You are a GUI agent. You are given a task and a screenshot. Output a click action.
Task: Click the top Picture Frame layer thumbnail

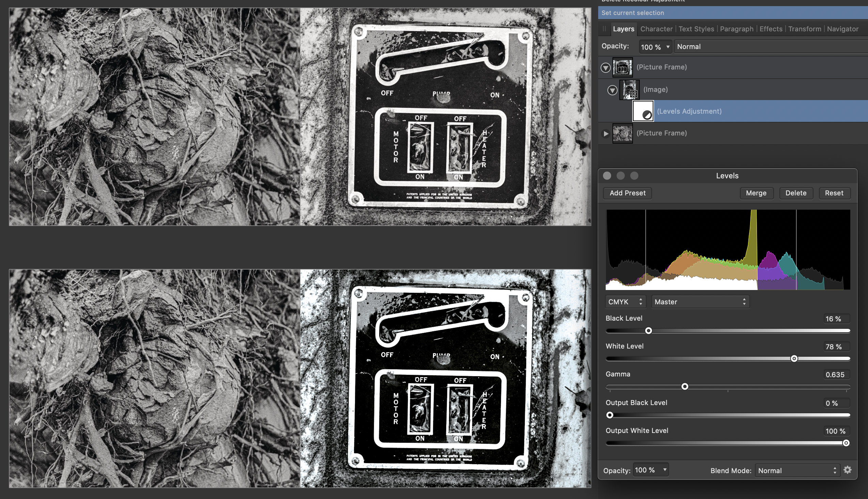point(622,67)
